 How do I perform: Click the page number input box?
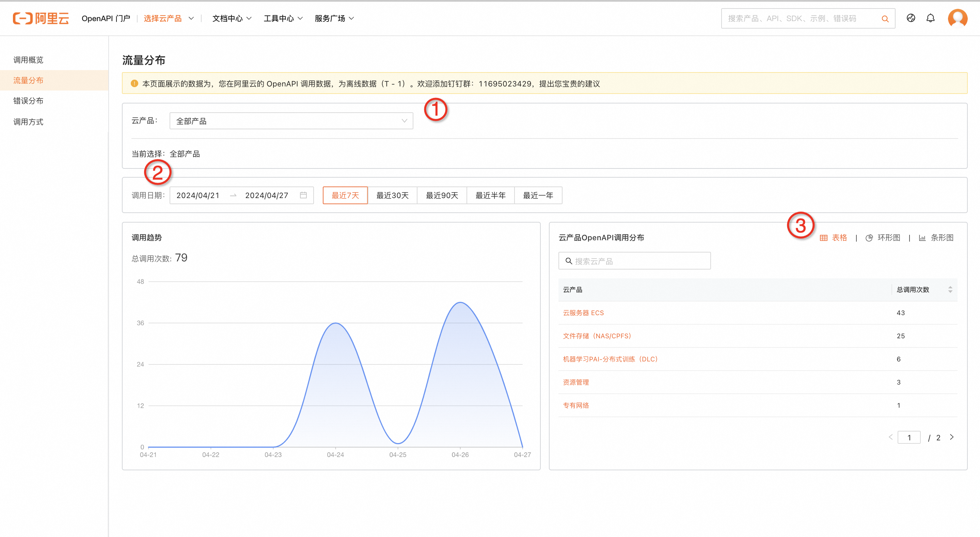coord(909,437)
